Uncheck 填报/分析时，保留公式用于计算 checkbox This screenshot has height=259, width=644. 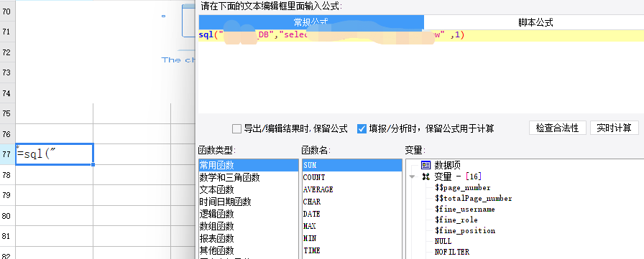pyautogui.click(x=362, y=128)
